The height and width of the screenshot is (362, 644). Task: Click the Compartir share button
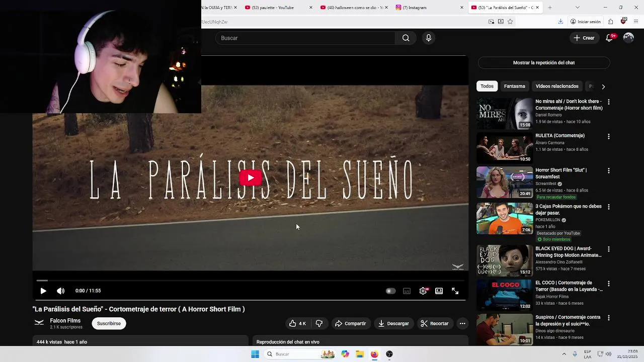[351, 323]
